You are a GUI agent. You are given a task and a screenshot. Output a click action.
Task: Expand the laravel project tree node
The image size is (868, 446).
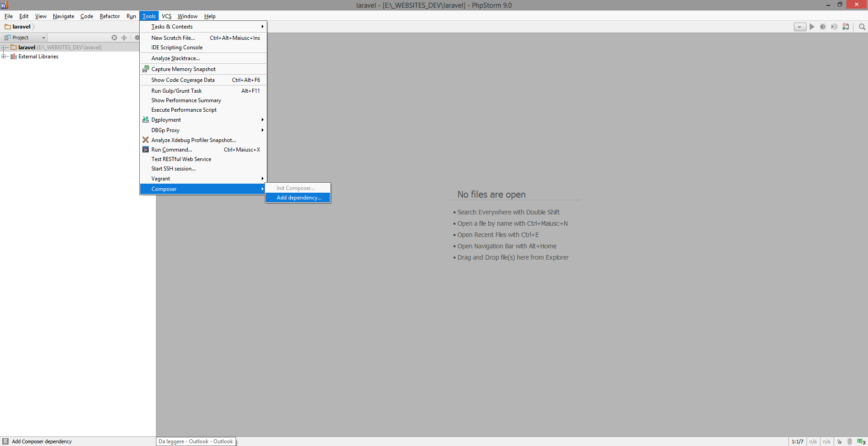[x=4, y=47]
